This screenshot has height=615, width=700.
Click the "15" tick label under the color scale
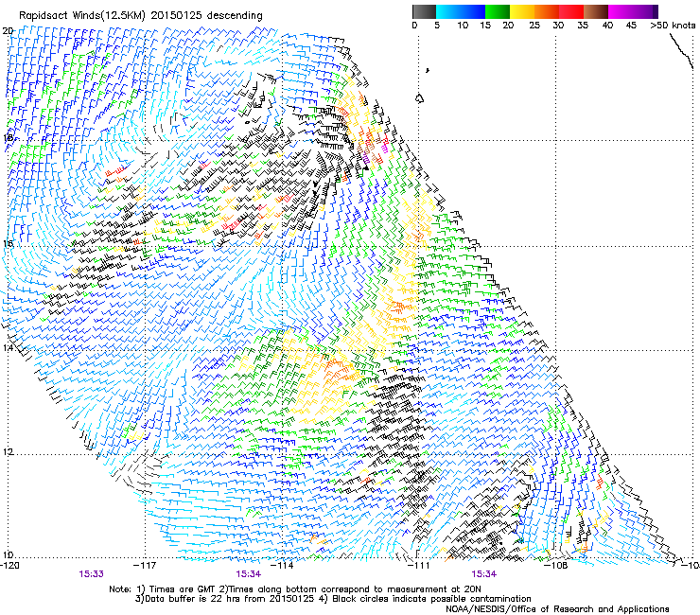pyautogui.click(x=485, y=26)
